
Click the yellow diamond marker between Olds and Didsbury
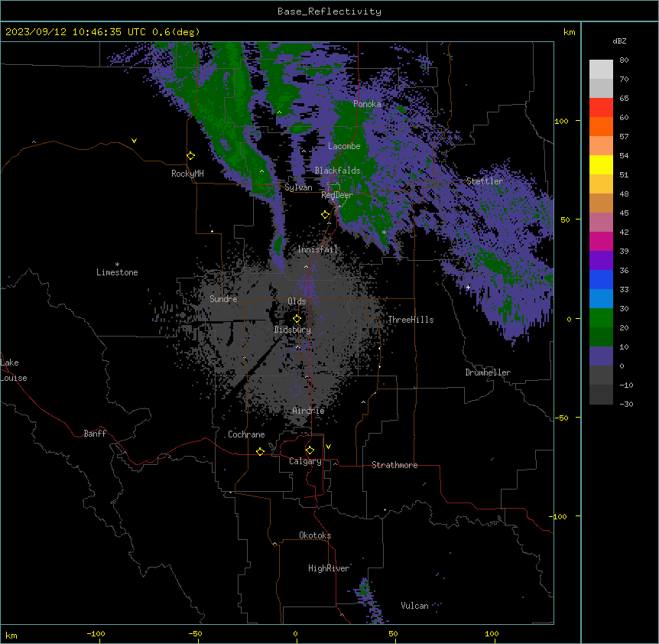tap(297, 319)
